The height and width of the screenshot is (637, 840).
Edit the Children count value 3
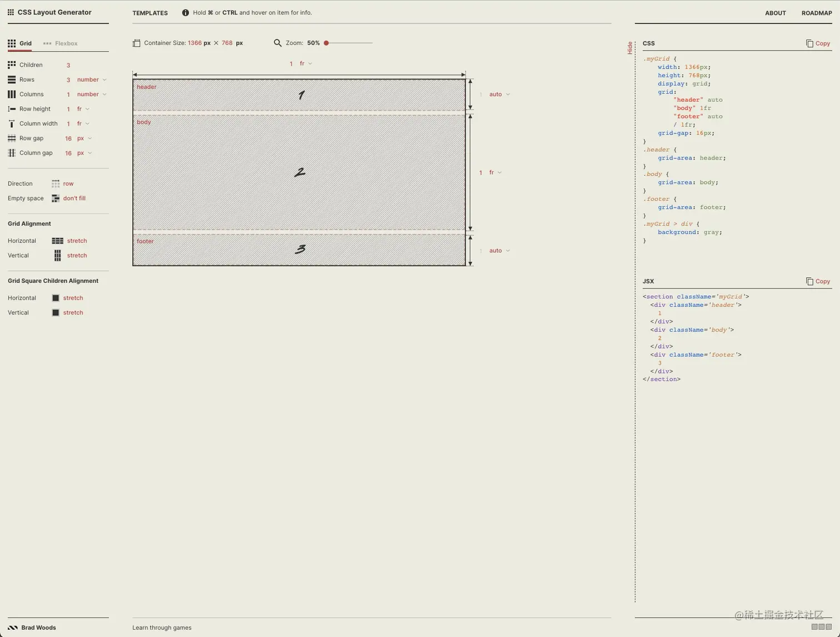pyautogui.click(x=68, y=65)
